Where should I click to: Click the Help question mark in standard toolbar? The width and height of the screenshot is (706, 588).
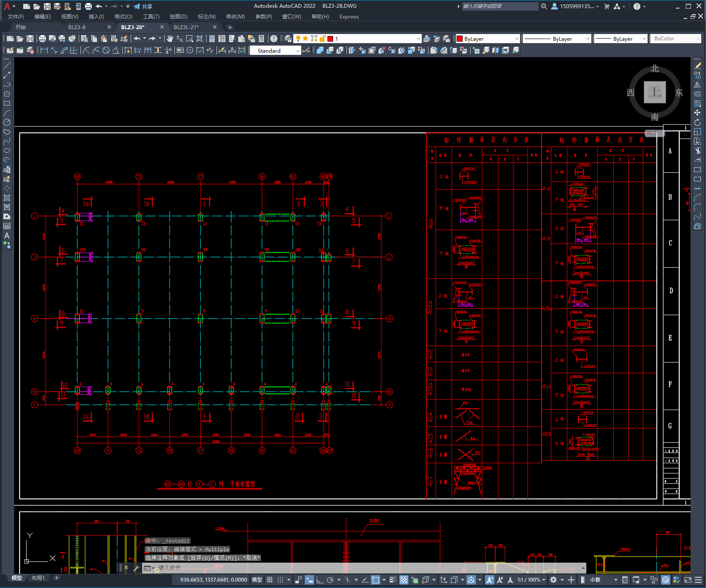[x=274, y=39]
